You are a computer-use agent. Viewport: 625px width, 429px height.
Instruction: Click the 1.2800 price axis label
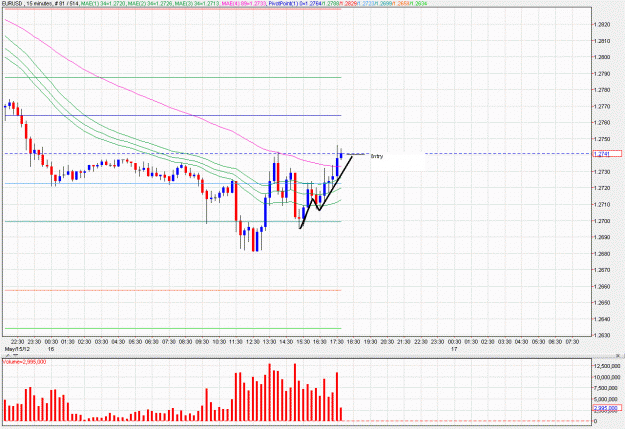[602, 57]
